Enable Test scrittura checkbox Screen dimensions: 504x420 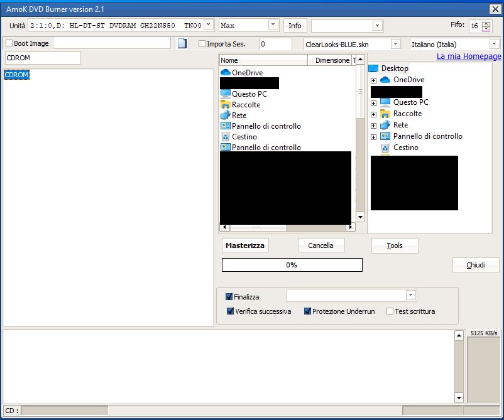tap(390, 311)
